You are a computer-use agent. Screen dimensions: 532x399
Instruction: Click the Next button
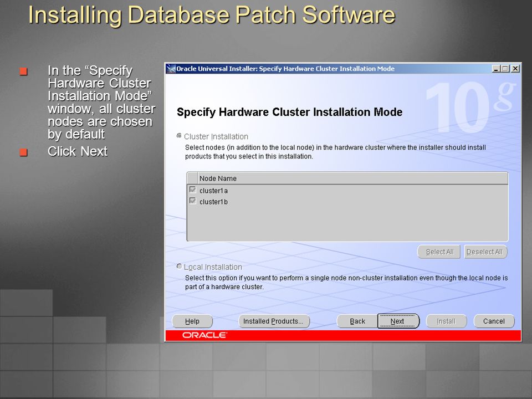pos(398,321)
